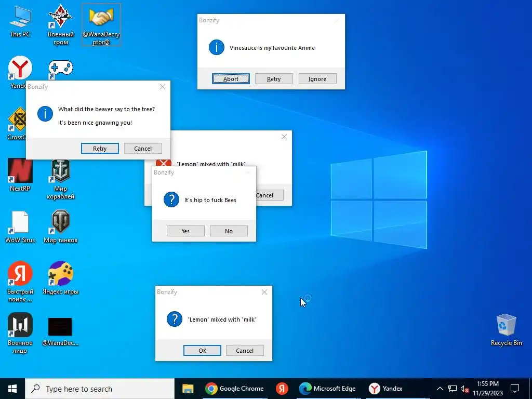
Task: Click Retry in the Vinesauce dialog
Action: click(x=274, y=79)
